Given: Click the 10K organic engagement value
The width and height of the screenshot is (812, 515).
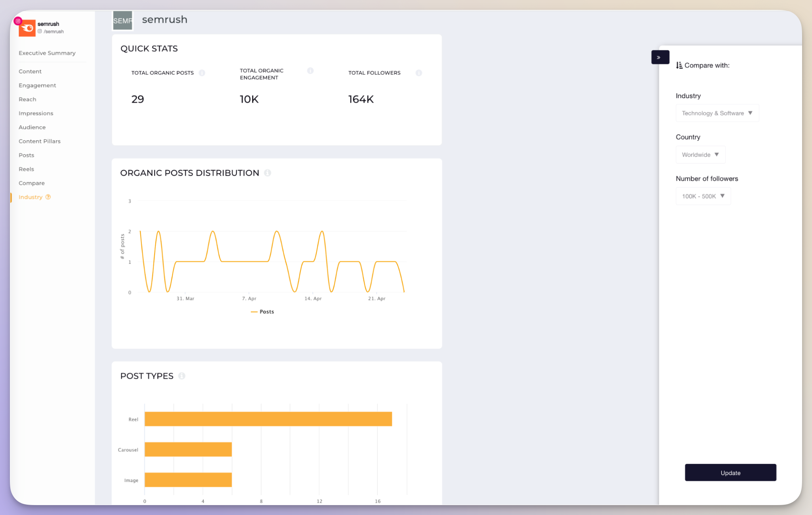Looking at the screenshot, I should pyautogui.click(x=249, y=99).
